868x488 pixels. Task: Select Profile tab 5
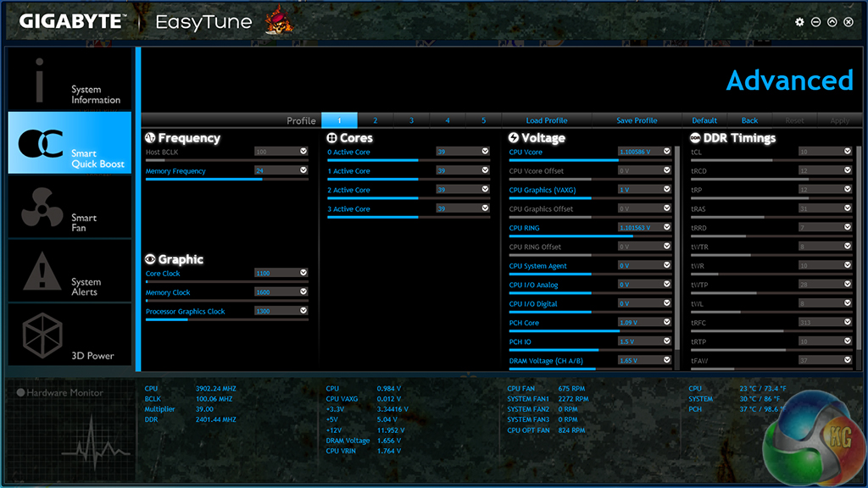[483, 120]
